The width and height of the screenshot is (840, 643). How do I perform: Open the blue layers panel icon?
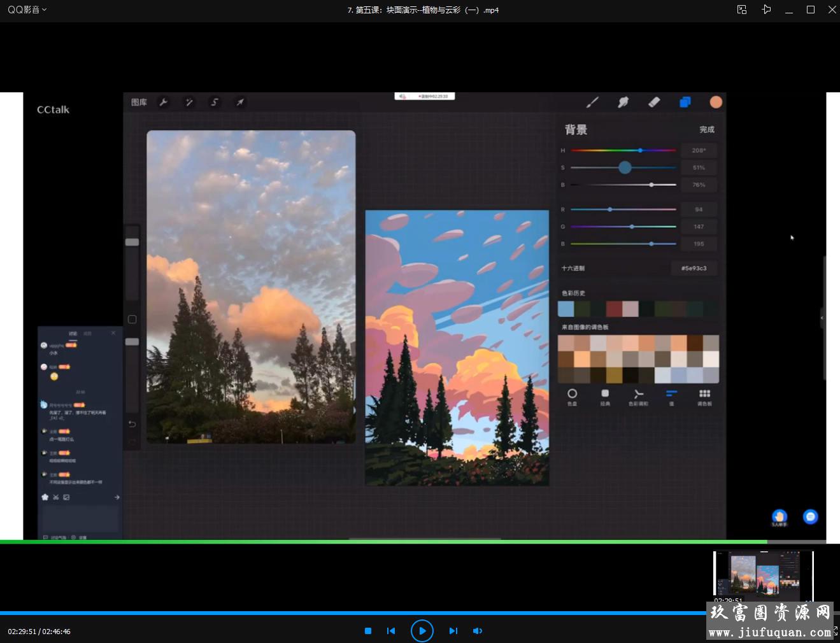[x=685, y=102]
